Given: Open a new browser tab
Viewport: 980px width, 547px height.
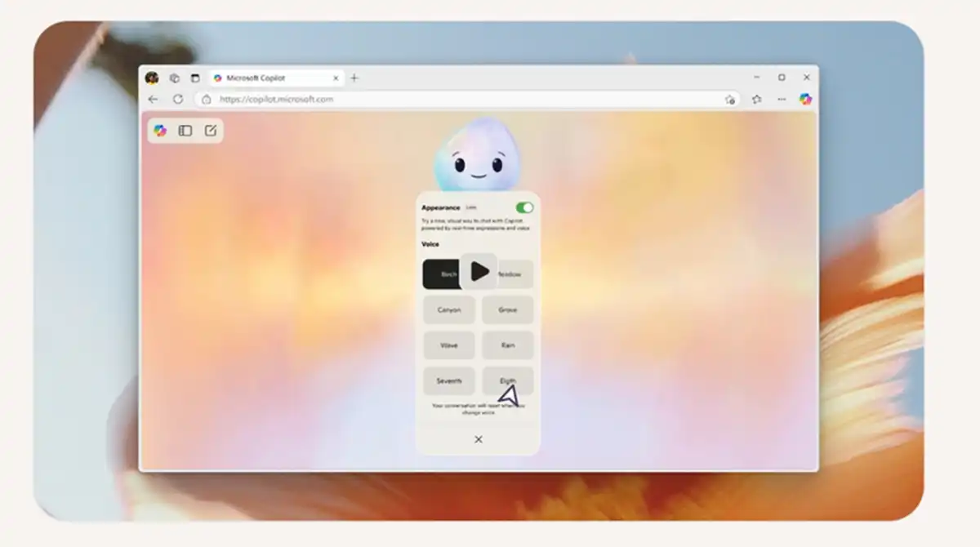Looking at the screenshot, I should (354, 78).
